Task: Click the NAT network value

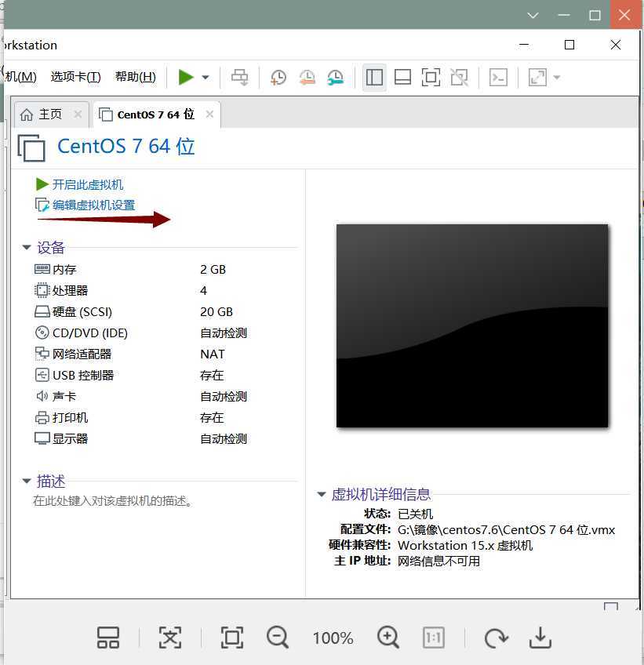Action: click(x=212, y=354)
